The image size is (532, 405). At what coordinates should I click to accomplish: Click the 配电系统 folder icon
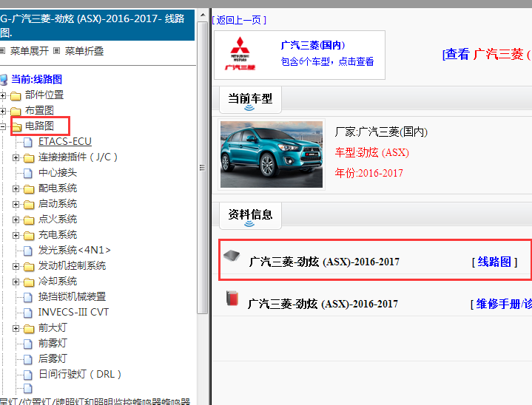pyautogui.click(x=29, y=189)
